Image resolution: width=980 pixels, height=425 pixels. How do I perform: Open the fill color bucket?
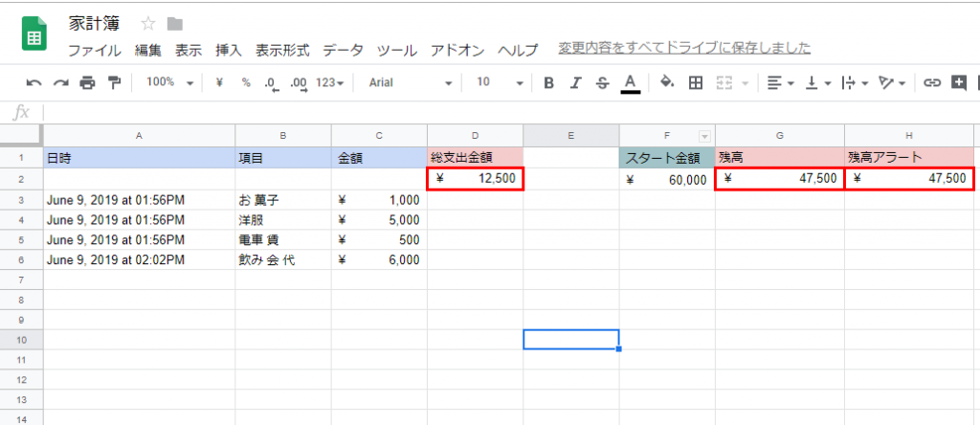tap(667, 82)
